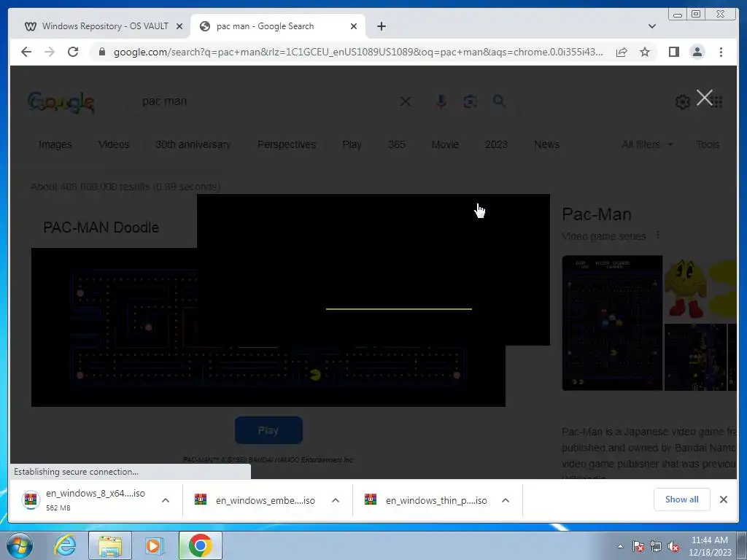Screen dimensions: 747x560
Task: Focus the pac man search box
Action: [x=267, y=101]
